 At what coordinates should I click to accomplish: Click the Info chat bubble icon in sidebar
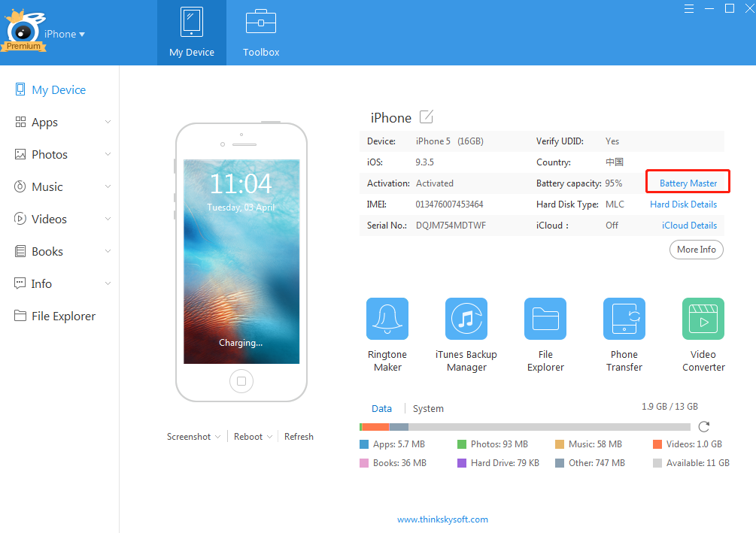point(20,283)
